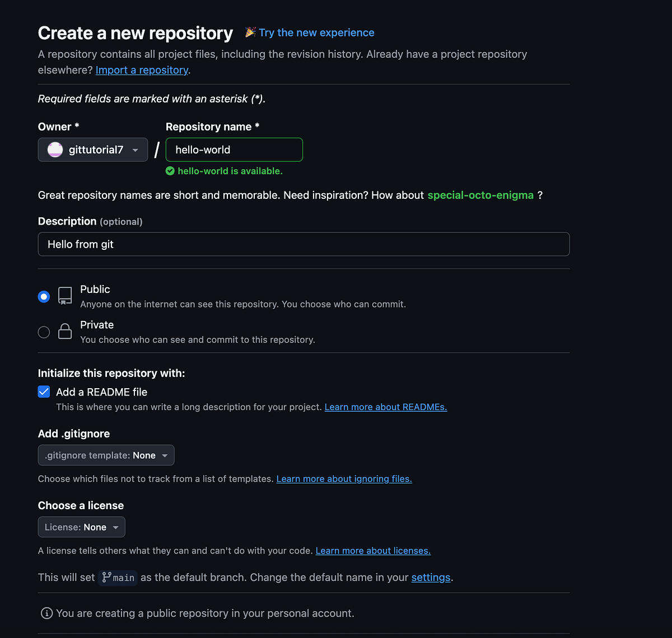Click the green checkmark beside availability message
Viewport: 672px width, 638px height.
pos(170,171)
